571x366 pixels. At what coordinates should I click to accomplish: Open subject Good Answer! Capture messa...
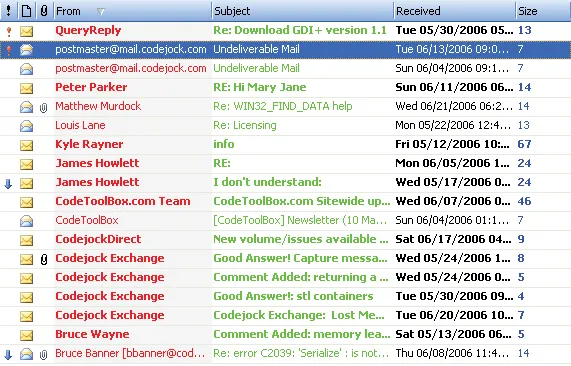tap(300, 258)
